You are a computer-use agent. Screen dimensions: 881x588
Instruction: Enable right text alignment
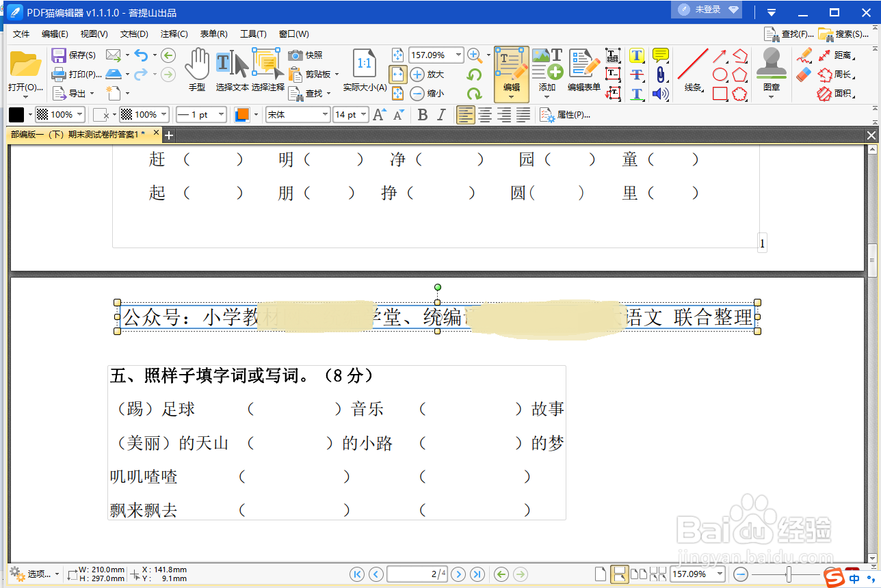tap(504, 115)
